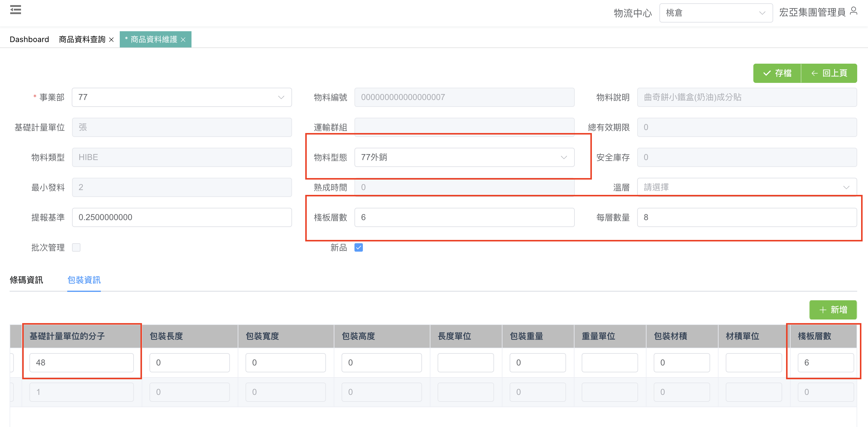This screenshot has width=868, height=427.
Task: Click the 回上頁 back button
Action: (829, 73)
